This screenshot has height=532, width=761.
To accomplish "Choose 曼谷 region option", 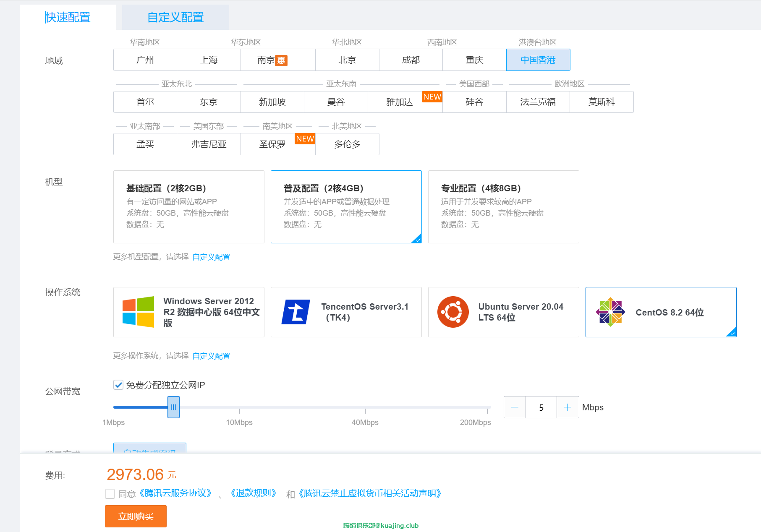I will pyautogui.click(x=336, y=102).
